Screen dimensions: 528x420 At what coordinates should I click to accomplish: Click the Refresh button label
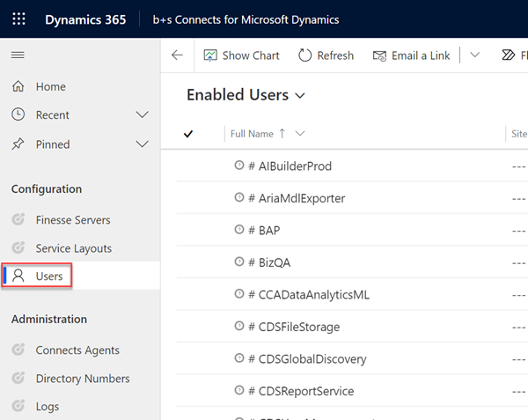(335, 55)
